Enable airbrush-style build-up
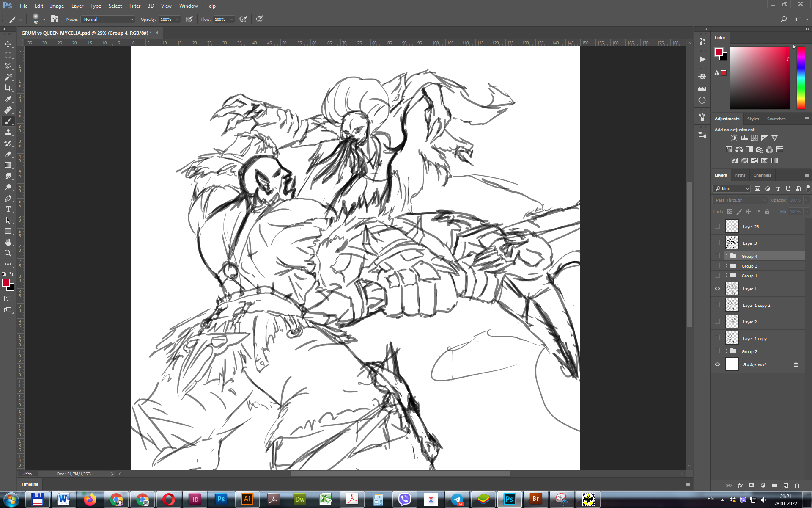The height and width of the screenshot is (508, 812). 243,19
